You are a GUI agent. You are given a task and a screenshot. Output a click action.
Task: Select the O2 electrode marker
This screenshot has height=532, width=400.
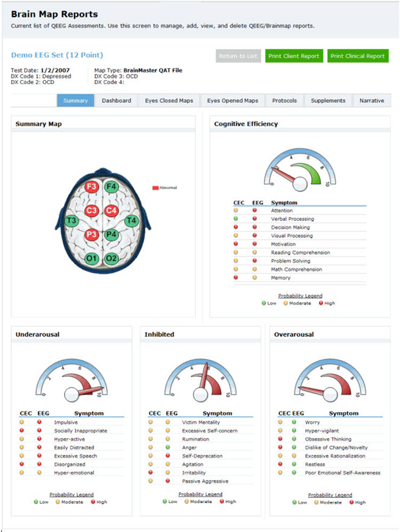(x=111, y=258)
